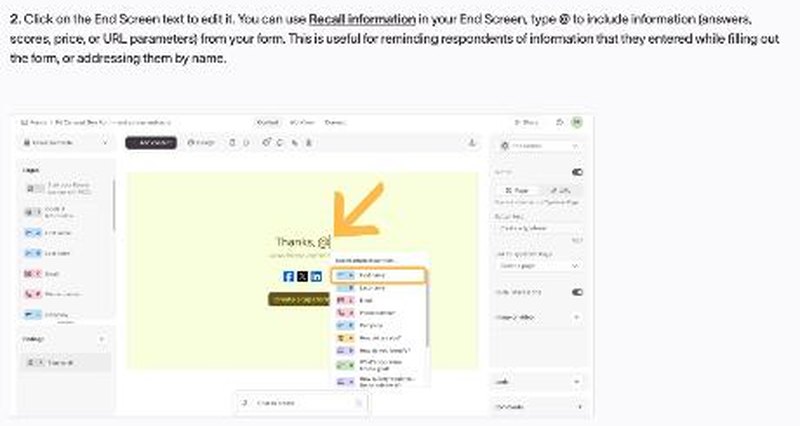
Task: Click the dark button on the end screen
Action: pos(299,299)
